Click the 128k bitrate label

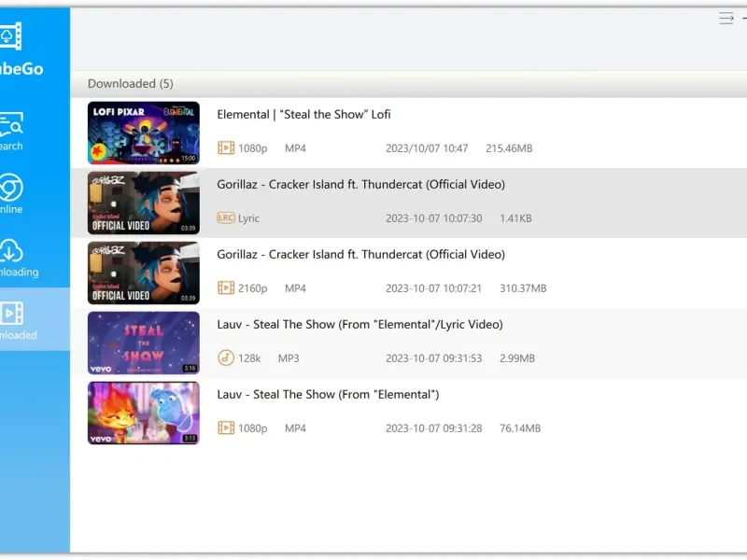(x=249, y=358)
